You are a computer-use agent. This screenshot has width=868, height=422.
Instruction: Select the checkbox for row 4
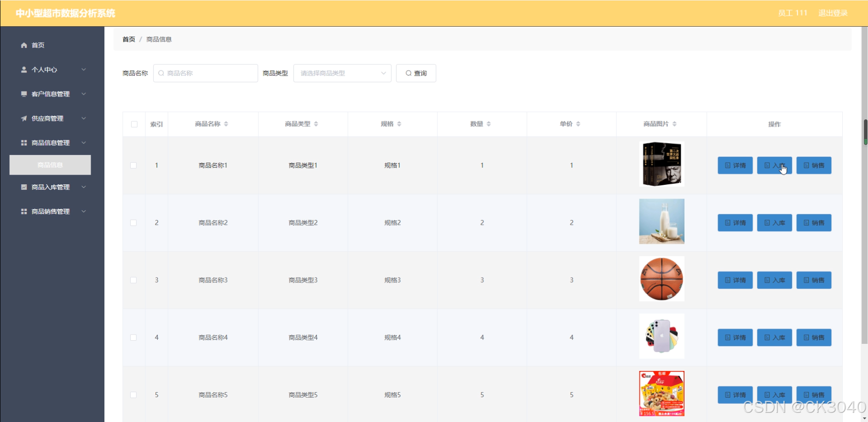point(133,337)
